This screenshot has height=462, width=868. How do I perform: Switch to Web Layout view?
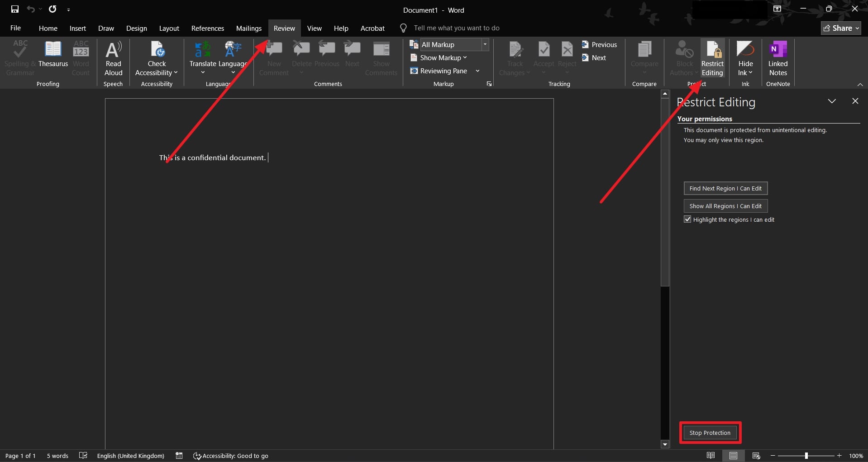pyautogui.click(x=756, y=456)
